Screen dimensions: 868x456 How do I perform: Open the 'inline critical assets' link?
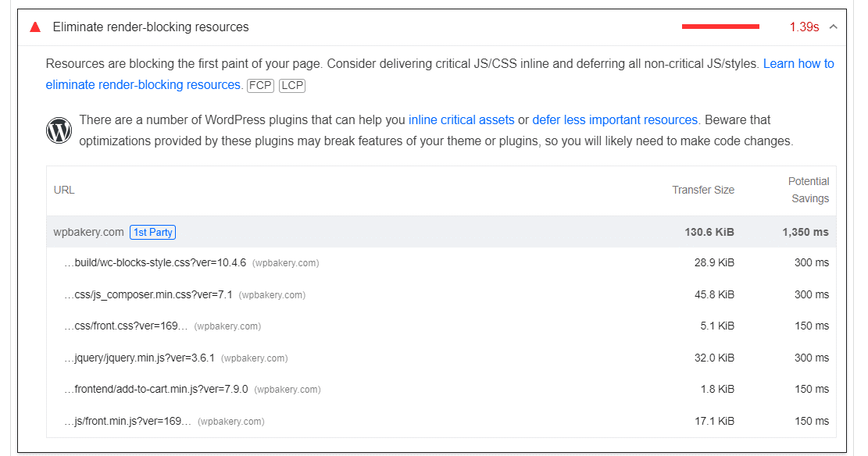(x=461, y=120)
